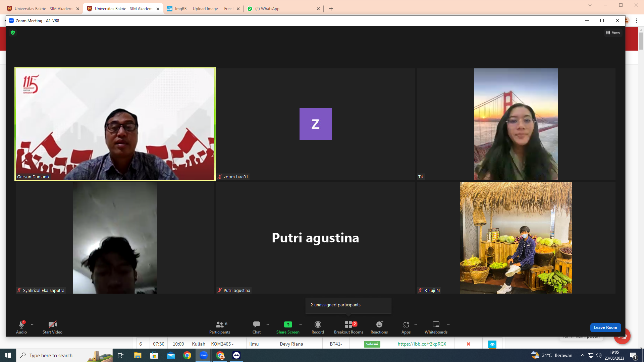Select Gerson Damanik video tile

point(115,124)
